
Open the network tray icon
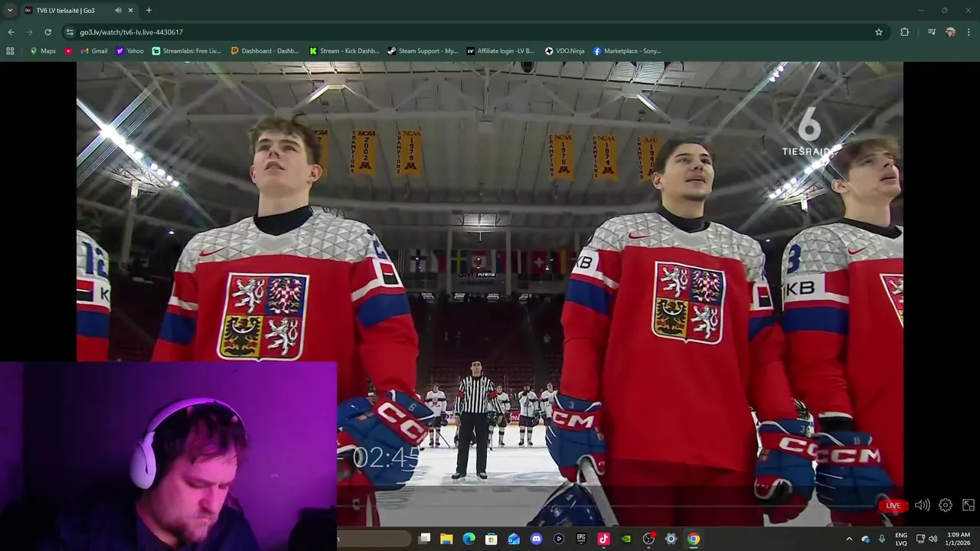tap(920, 539)
